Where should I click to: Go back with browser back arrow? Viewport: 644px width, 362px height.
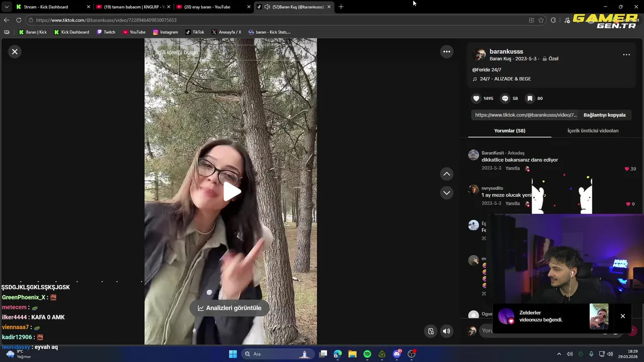[x=6, y=20]
